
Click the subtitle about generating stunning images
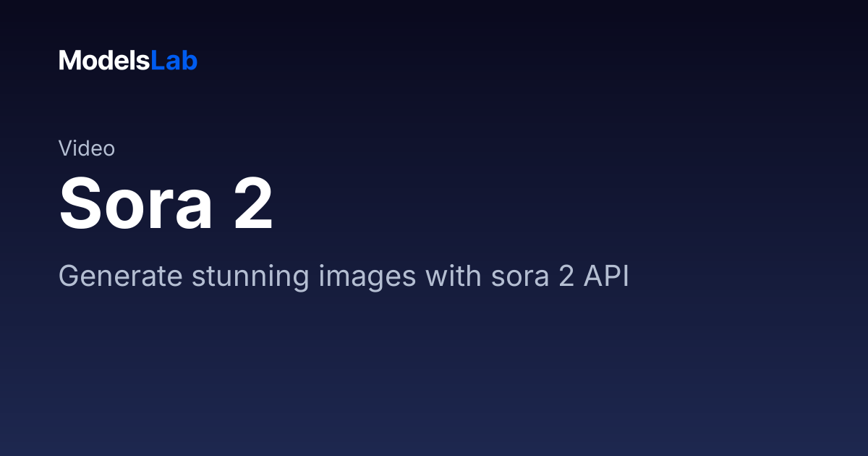coord(344,277)
